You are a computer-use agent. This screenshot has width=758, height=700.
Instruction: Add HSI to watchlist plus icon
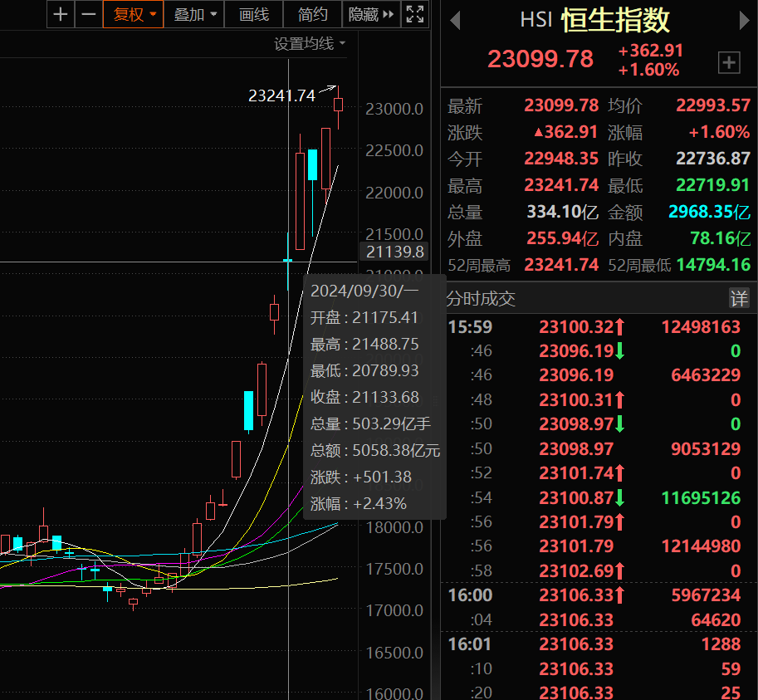729,62
